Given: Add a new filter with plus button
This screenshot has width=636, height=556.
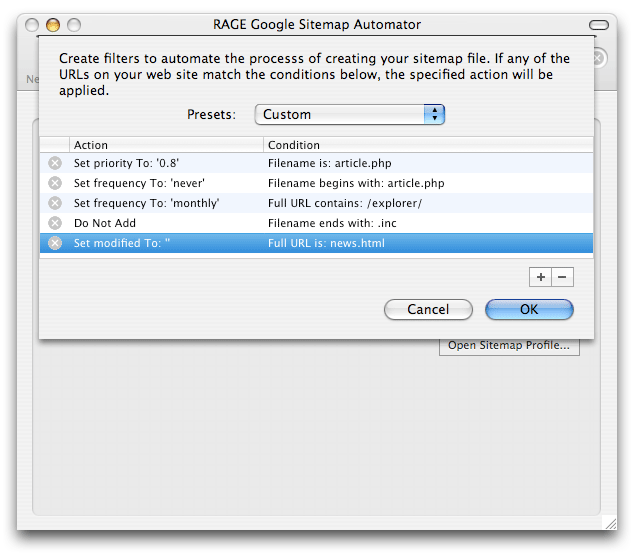Looking at the screenshot, I should point(540,277).
